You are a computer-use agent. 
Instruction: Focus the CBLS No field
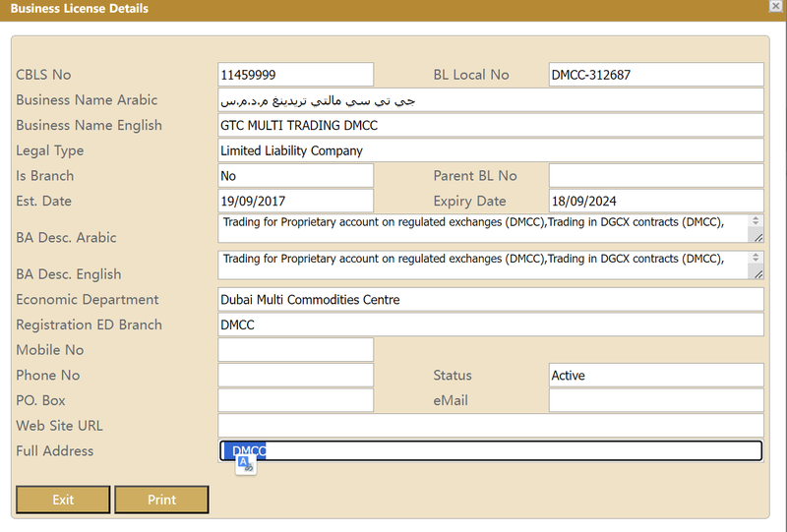click(296, 75)
